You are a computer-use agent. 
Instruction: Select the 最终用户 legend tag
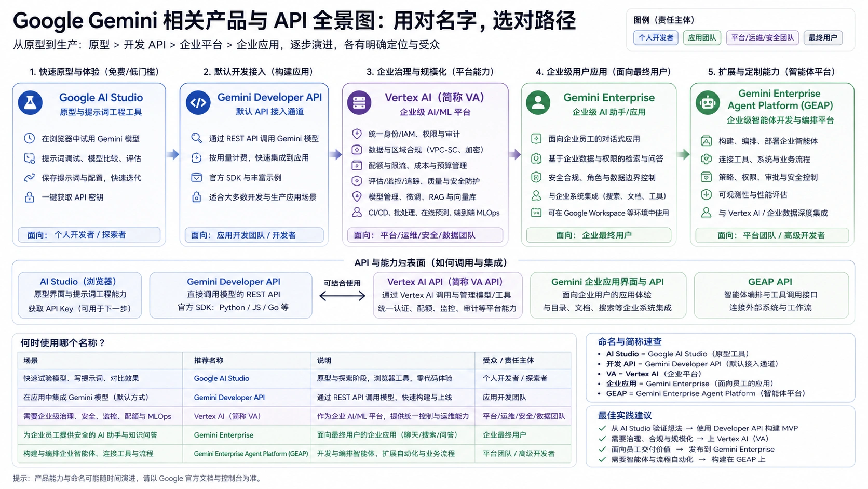coord(823,37)
